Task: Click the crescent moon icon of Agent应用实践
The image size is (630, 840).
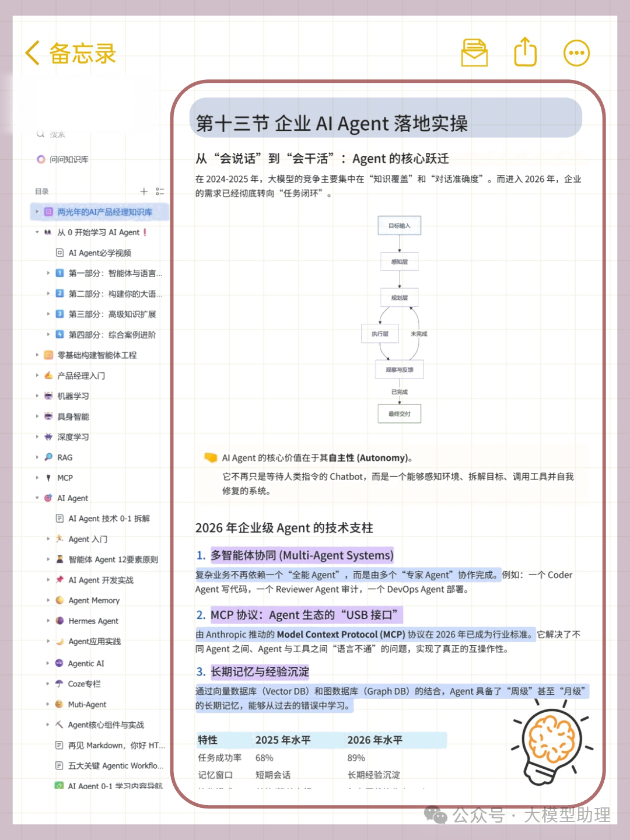Action: [60, 641]
